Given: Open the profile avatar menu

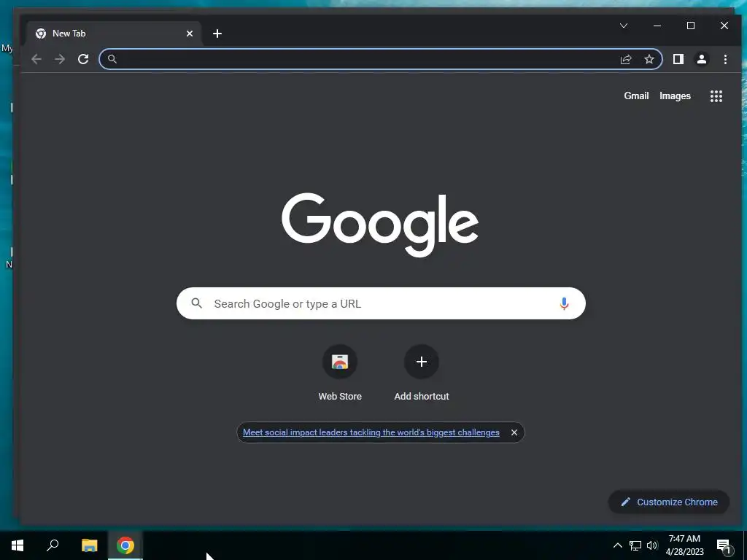Looking at the screenshot, I should point(701,59).
